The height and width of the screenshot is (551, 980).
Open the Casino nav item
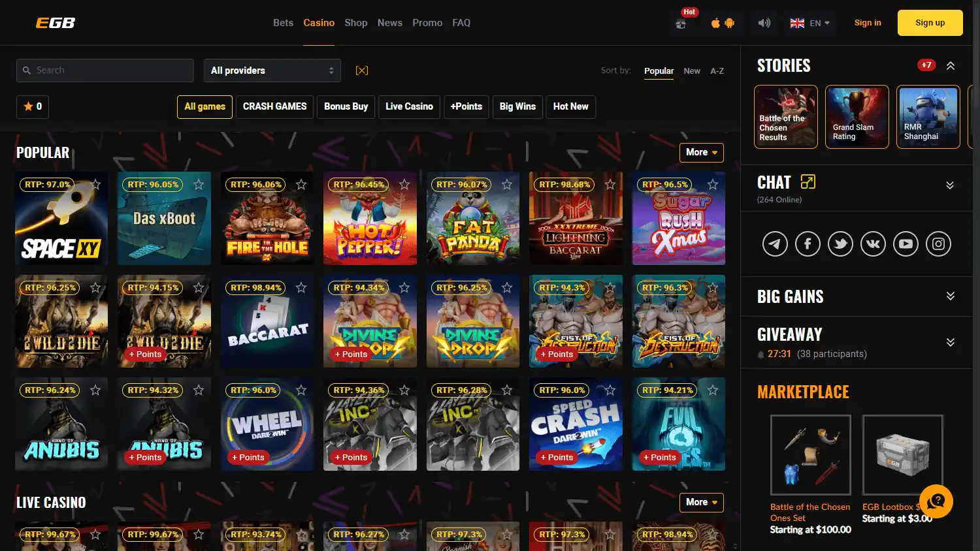[x=319, y=23]
